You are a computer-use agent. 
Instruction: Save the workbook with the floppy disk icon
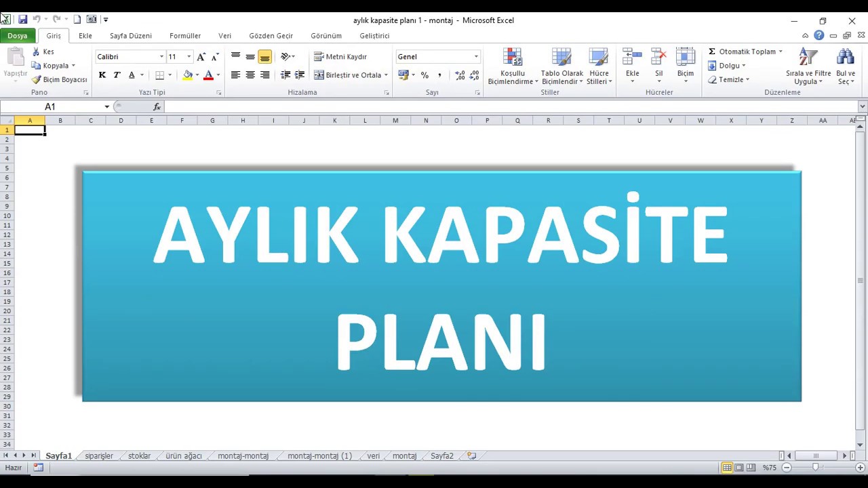click(22, 20)
